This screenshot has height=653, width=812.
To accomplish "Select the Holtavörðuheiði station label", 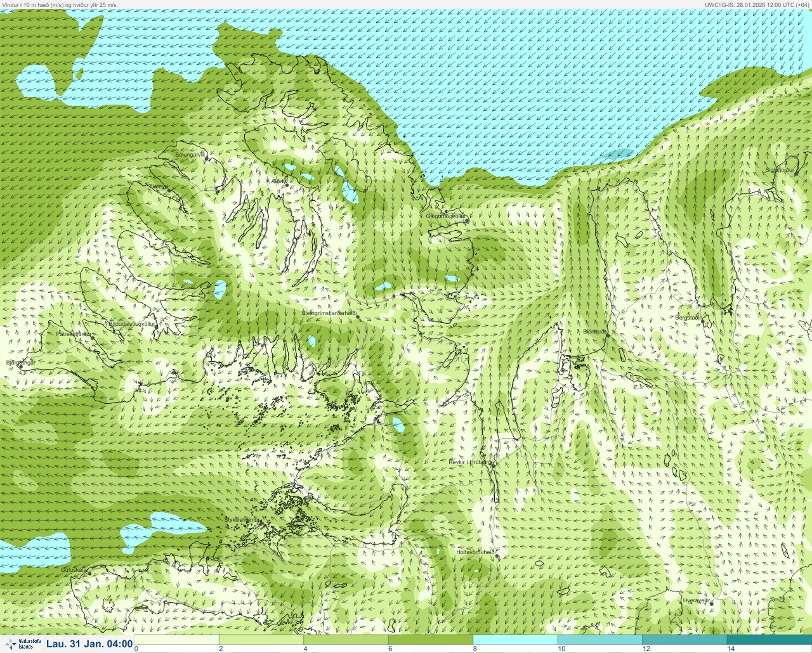I will 475,552.
